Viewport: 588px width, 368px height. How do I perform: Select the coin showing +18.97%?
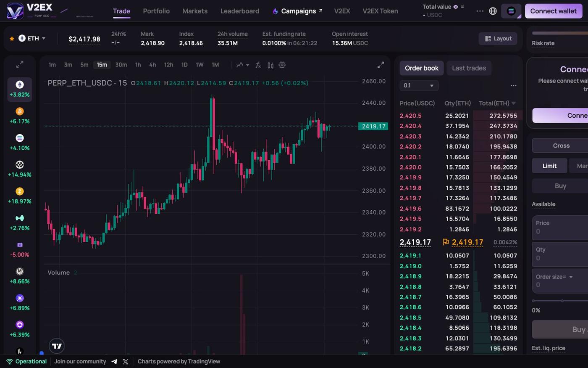(20, 196)
